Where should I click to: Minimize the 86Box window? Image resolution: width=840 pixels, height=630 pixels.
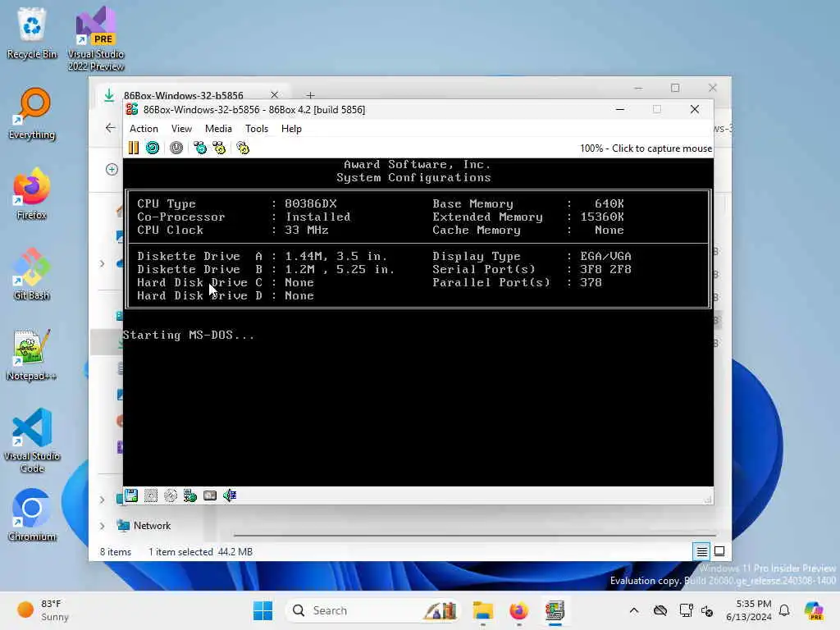[x=620, y=109]
